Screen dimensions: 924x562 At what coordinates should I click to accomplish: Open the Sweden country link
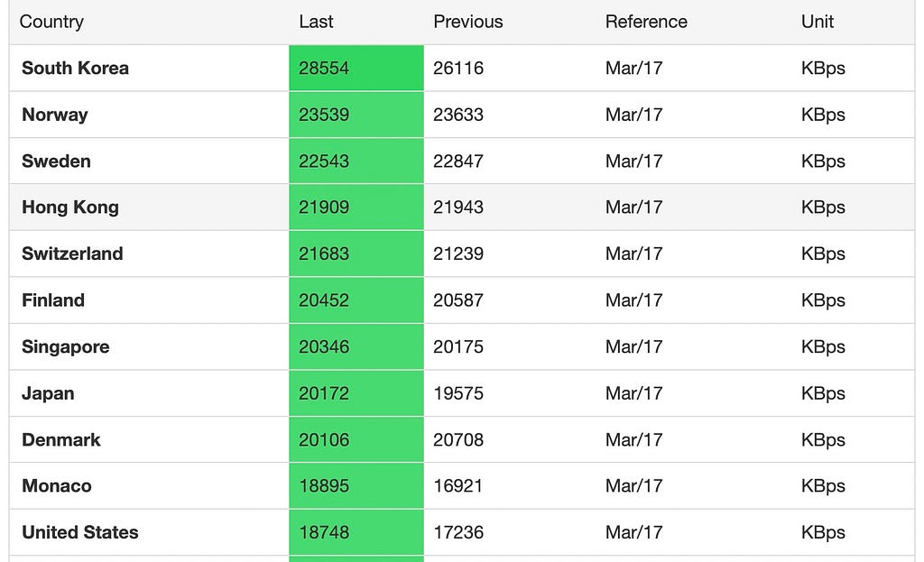pyautogui.click(x=56, y=161)
